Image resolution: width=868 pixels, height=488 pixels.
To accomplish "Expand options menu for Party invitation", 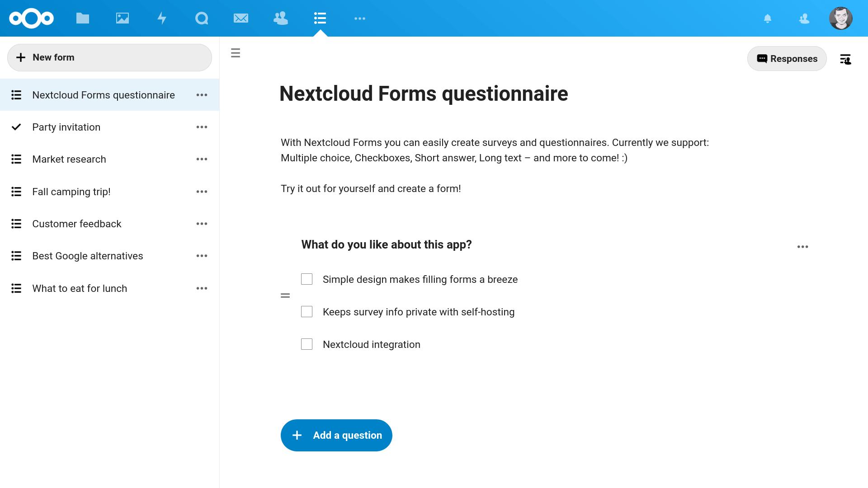I will click(202, 127).
